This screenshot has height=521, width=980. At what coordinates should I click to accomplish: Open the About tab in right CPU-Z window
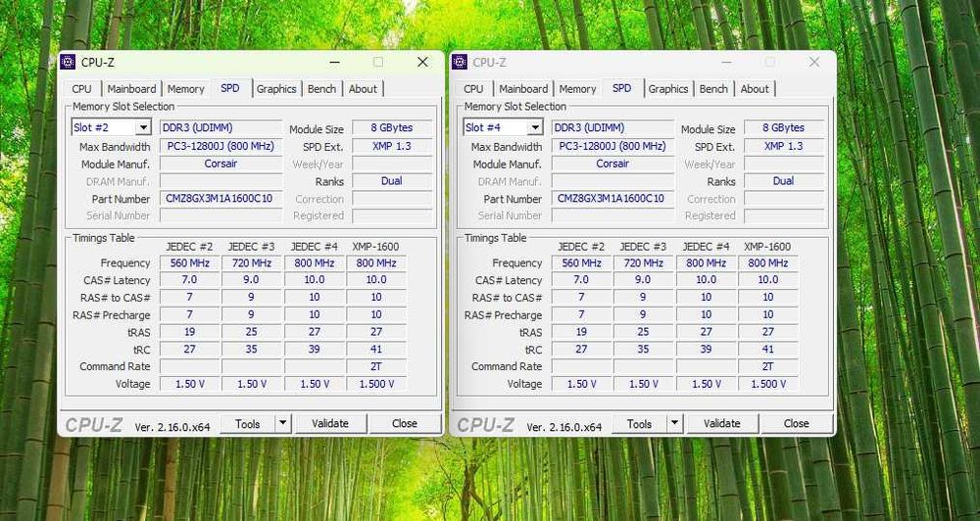click(755, 89)
